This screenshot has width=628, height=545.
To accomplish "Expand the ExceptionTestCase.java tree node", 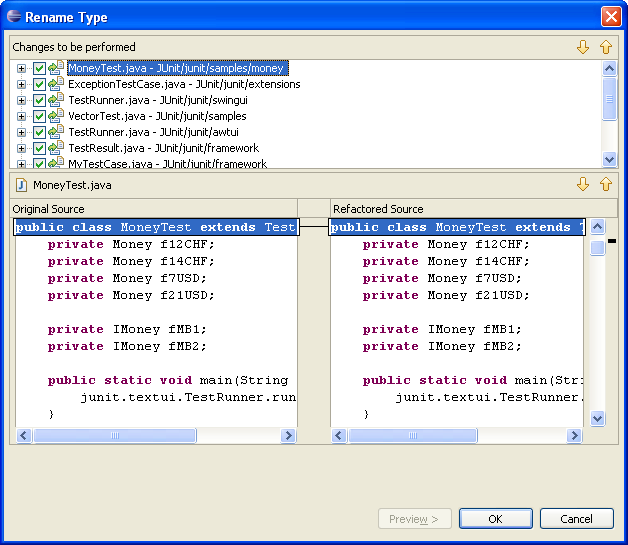I will [x=21, y=84].
